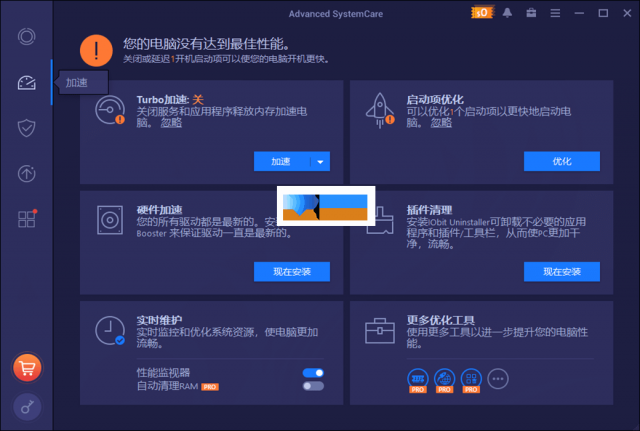Click the license key icon
Screen dimensions: 640x431
[27, 407]
